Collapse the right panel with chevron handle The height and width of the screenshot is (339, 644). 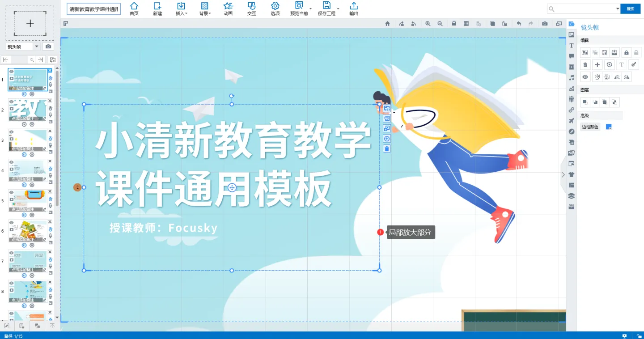[x=563, y=175]
